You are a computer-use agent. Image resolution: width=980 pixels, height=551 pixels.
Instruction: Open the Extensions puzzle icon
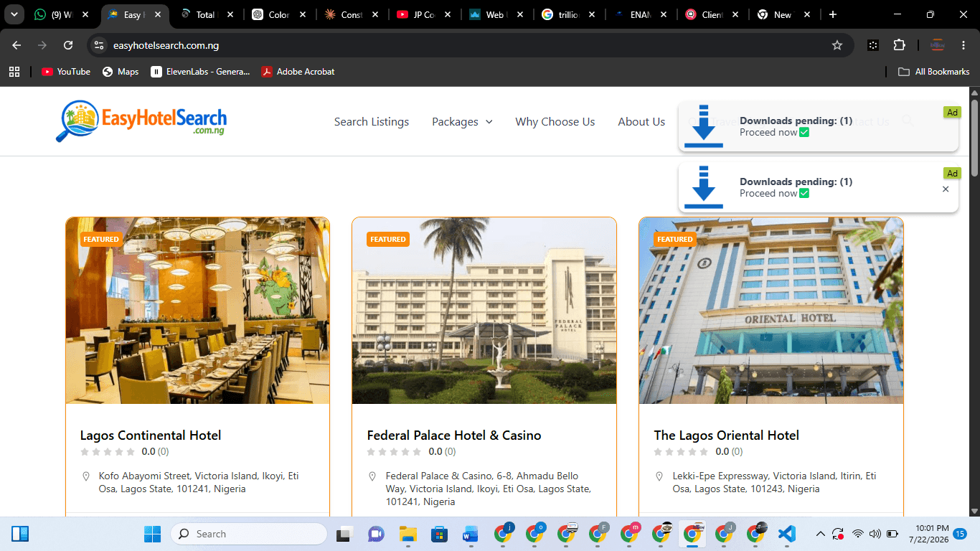pyautogui.click(x=899, y=45)
